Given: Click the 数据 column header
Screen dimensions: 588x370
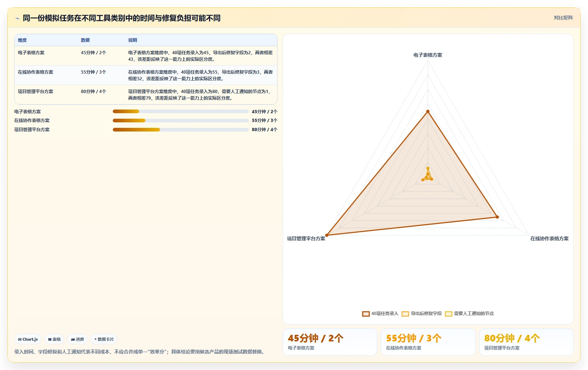Looking at the screenshot, I should click(85, 40).
